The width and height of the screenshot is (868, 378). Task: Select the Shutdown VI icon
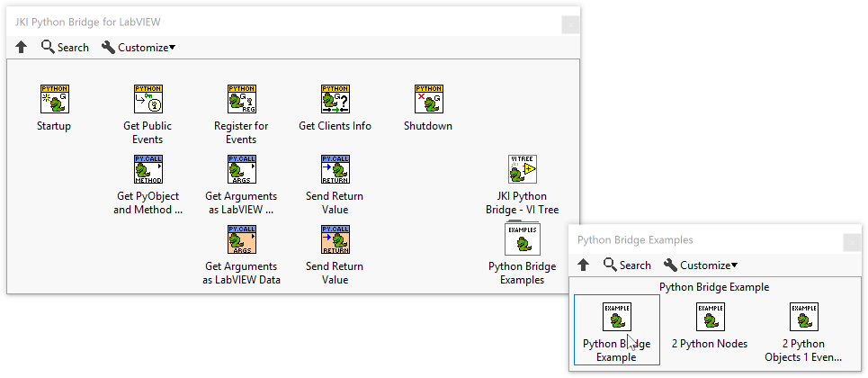[428, 99]
